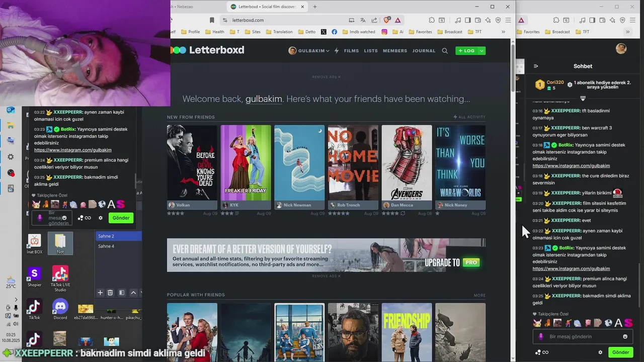The height and width of the screenshot is (362, 644).
Task: Open the X bookmark in the bookmarks bar
Action: pos(324,32)
